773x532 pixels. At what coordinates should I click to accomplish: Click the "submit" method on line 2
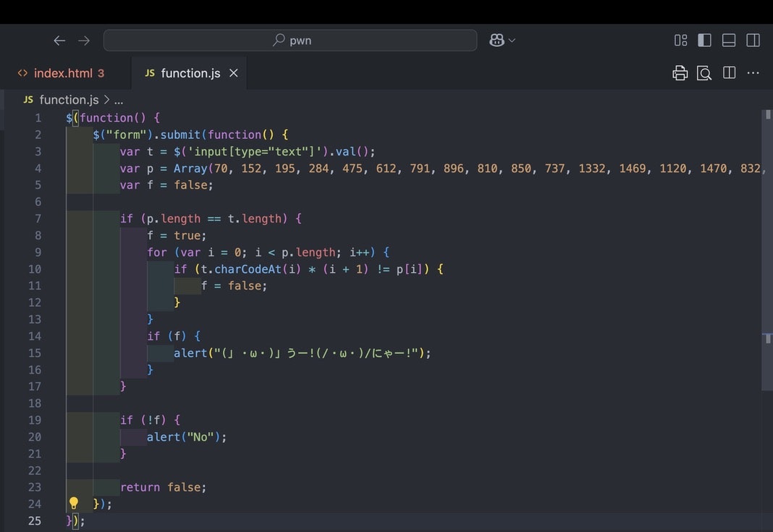coord(180,135)
